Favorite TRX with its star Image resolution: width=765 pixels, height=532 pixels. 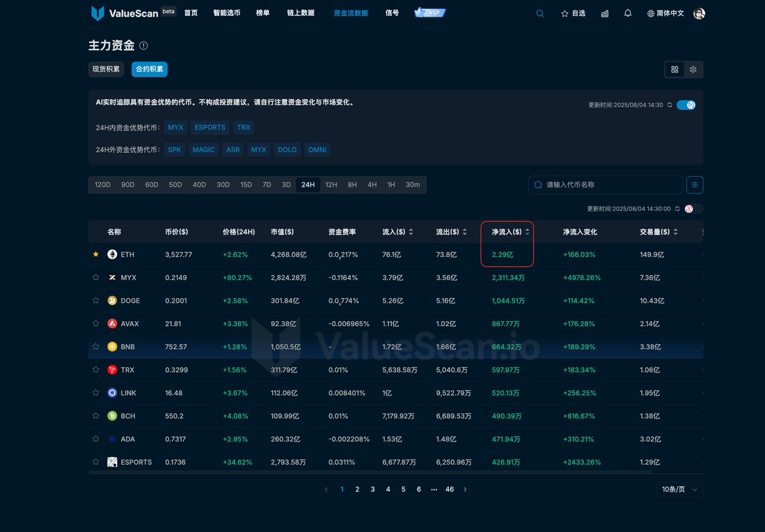pos(96,370)
